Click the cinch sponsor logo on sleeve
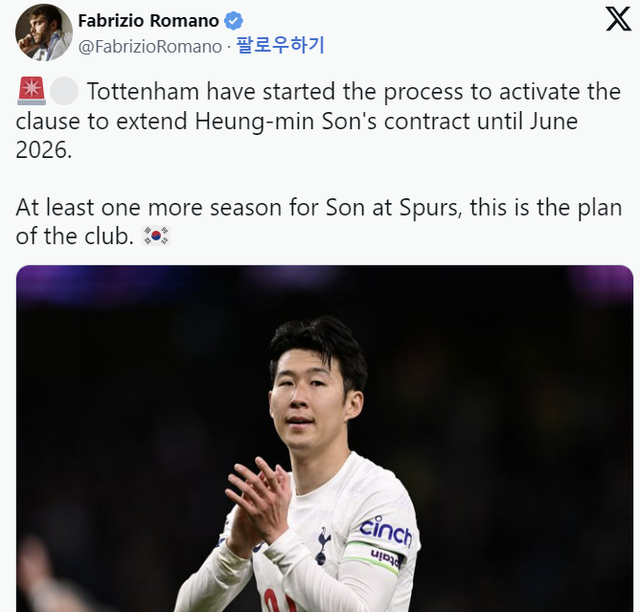This screenshot has height=612, width=640. click(x=386, y=531)
